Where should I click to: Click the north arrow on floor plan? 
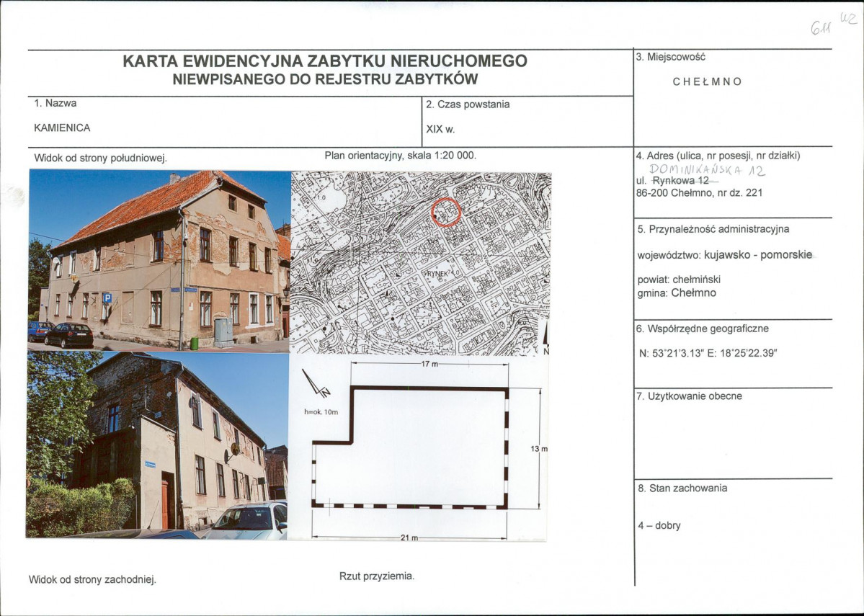pos(316,383)
